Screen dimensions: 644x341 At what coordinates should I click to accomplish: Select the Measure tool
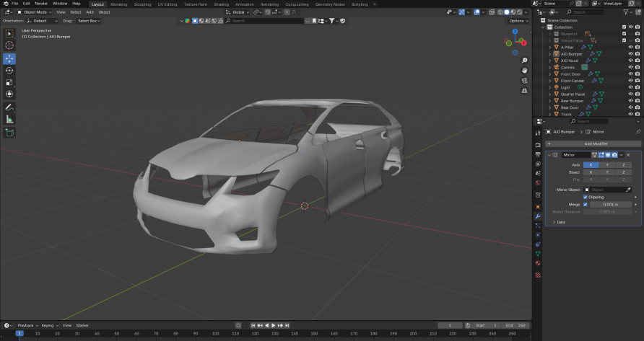coord(9,119)
